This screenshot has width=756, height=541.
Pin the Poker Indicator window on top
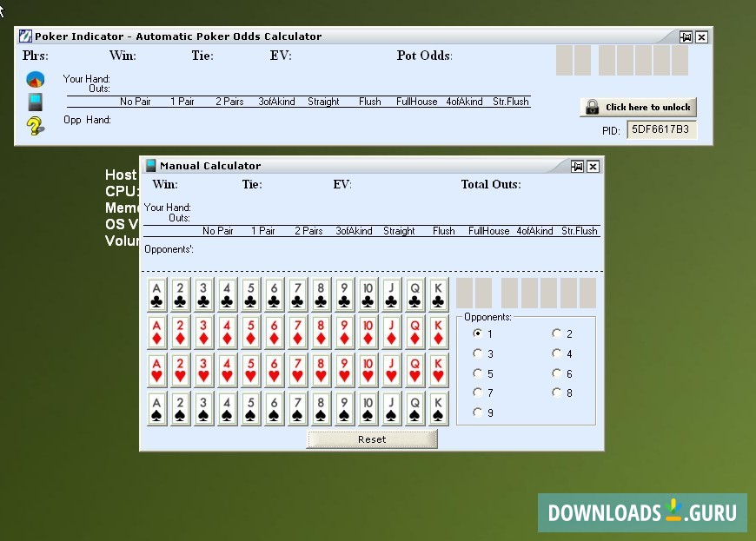click(686, 37)
